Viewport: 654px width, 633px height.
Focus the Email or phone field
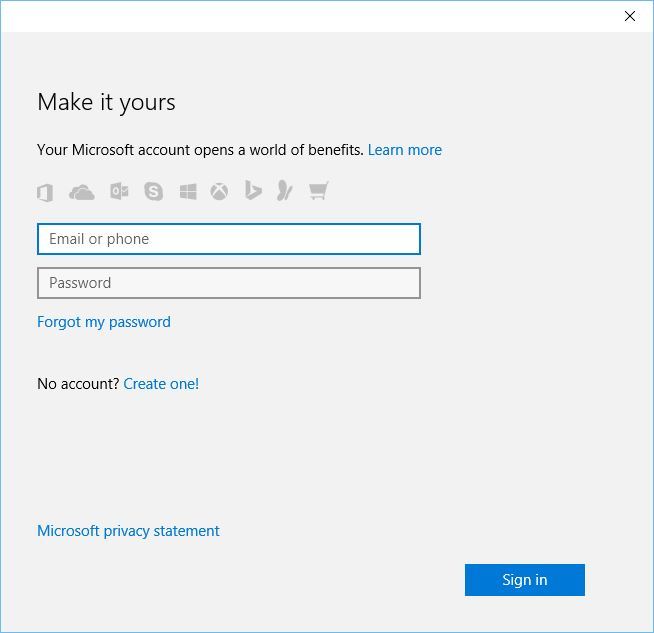[x=229, y=239]
